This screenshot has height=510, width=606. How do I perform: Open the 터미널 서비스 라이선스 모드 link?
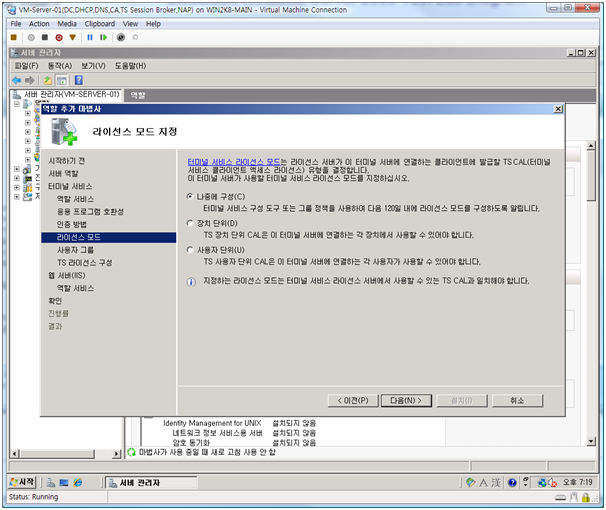234,162
